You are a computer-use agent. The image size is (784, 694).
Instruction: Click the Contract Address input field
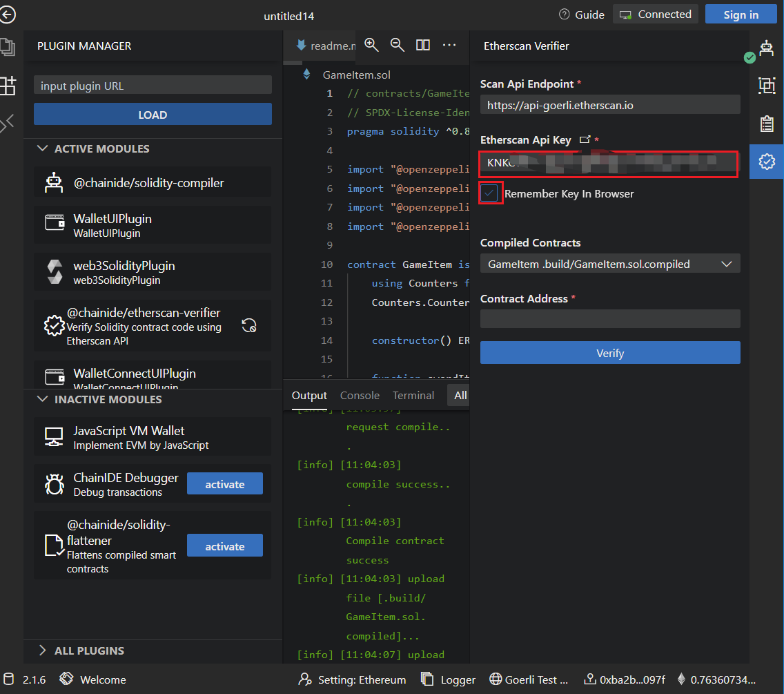tap(610, 318)
